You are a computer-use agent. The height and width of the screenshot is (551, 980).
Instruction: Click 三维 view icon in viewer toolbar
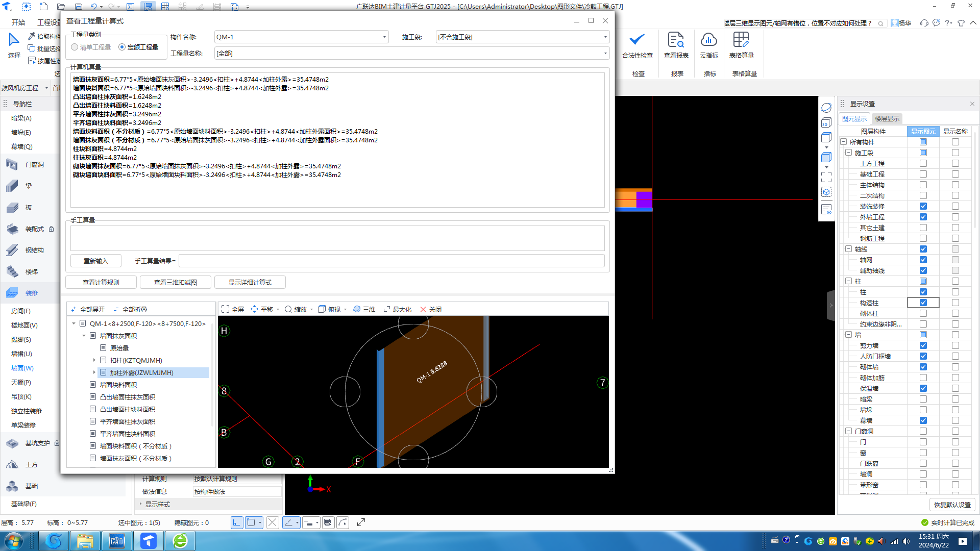(357, 309)
